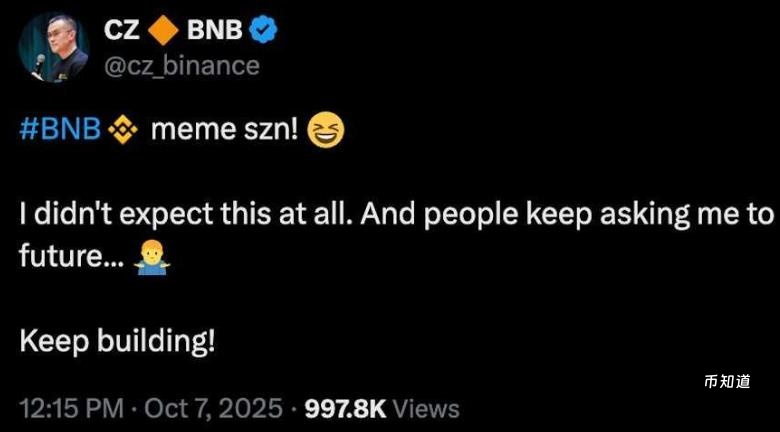
Task: Click the "meme szn!" text
Action: tap(224, 132)
